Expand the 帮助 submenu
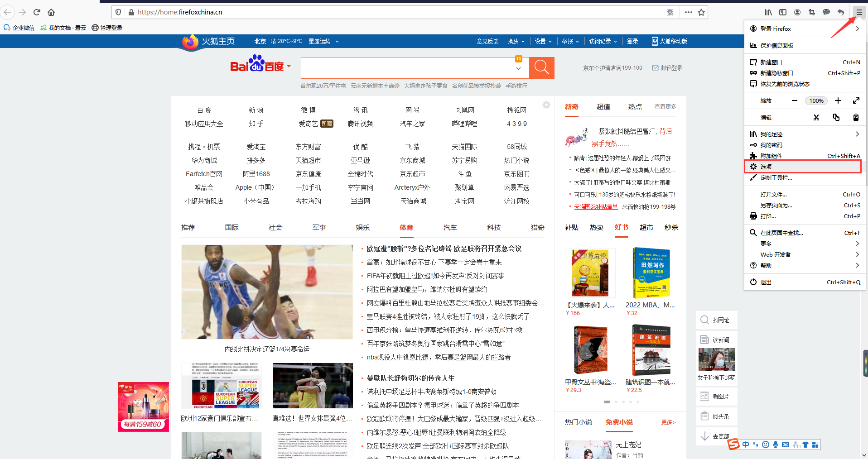The width and height of the screenshot is (868, 459). [805, 265]
